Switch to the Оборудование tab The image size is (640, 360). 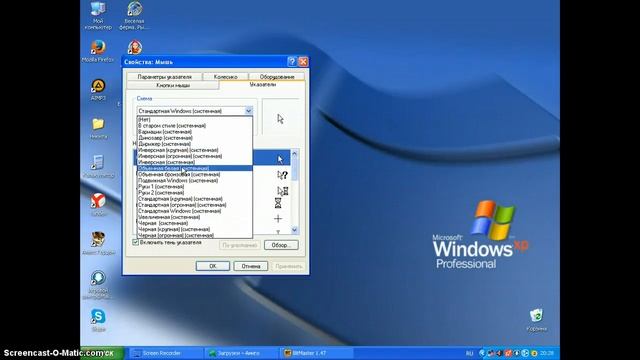click(277, 77)
